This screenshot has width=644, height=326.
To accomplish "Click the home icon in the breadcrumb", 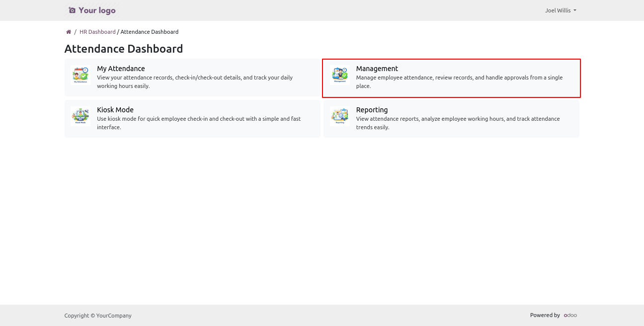I will click(69, 32).
